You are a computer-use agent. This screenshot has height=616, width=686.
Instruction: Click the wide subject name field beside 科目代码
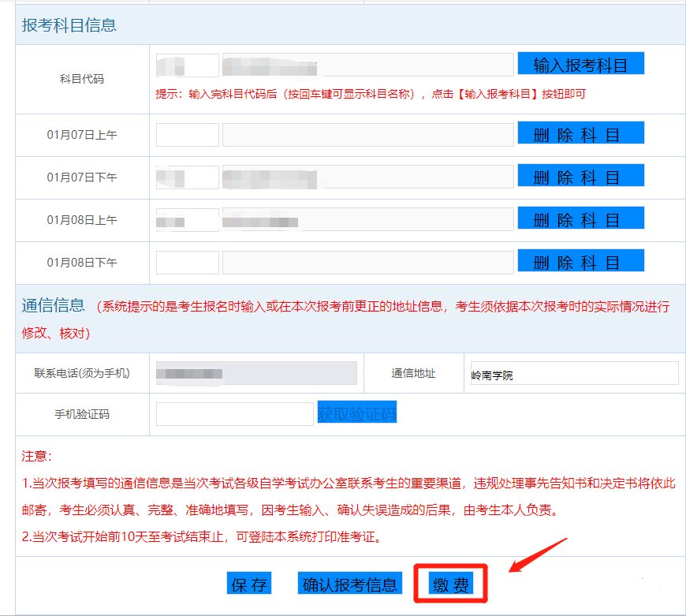(x=367, y=65)
